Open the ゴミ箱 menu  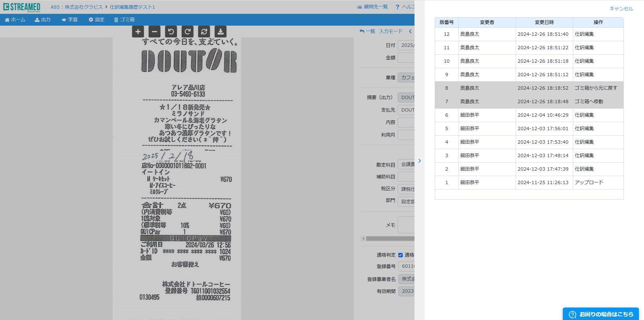pos(124,20)
